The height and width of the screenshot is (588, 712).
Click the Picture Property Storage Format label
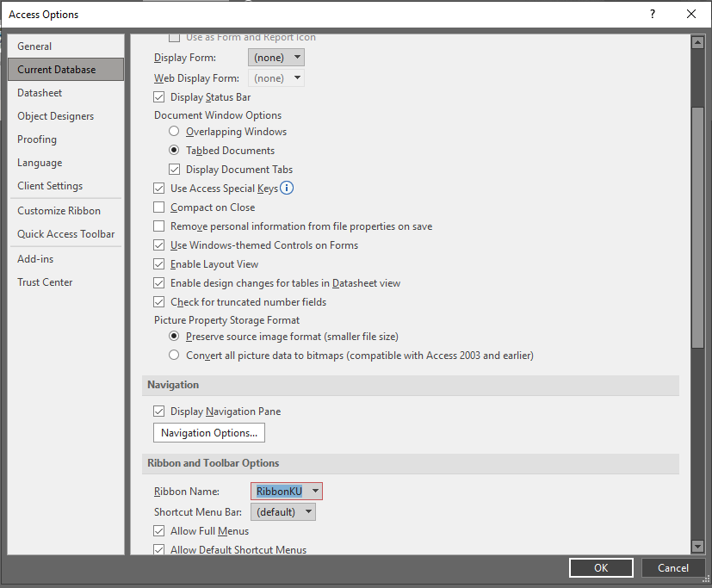pyautogui.click(x=226, y=320)
